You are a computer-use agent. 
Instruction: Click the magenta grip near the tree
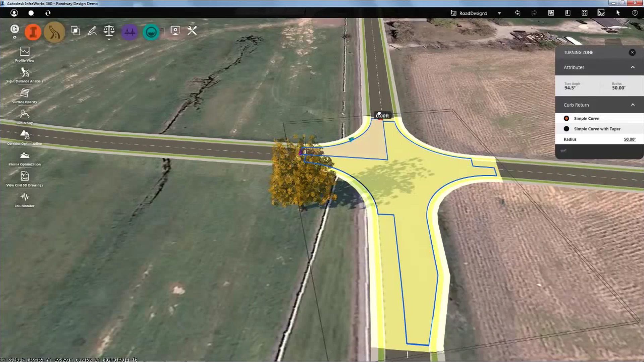[301, 153]
